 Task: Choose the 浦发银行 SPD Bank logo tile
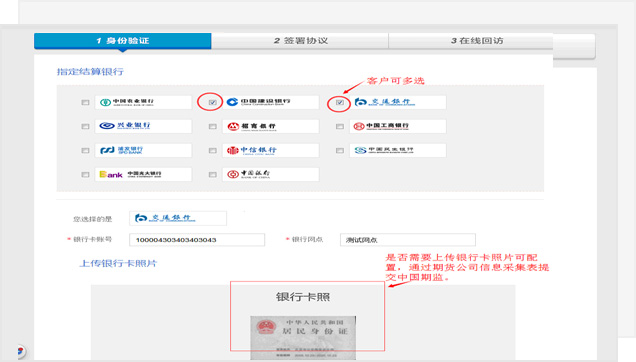pos(143,150)
